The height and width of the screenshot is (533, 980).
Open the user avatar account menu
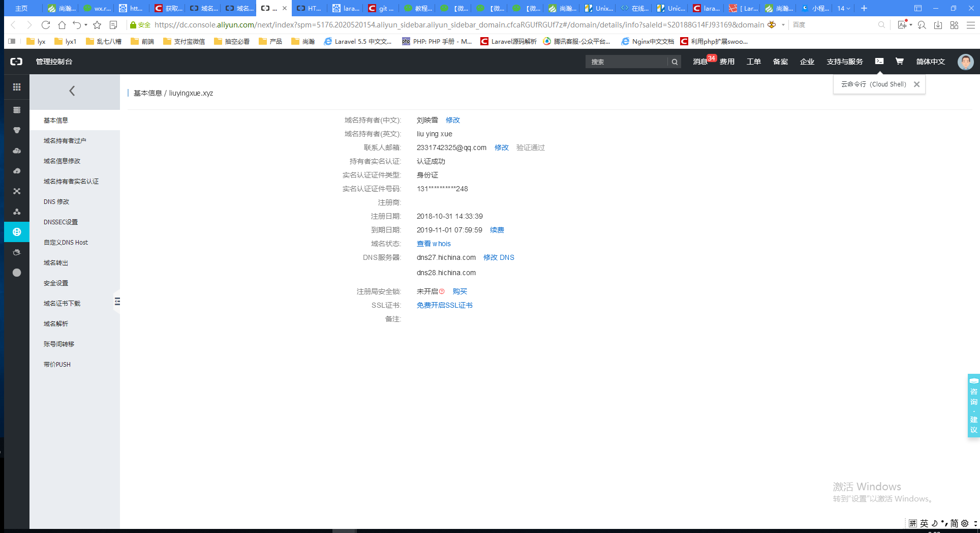(965, 62)
